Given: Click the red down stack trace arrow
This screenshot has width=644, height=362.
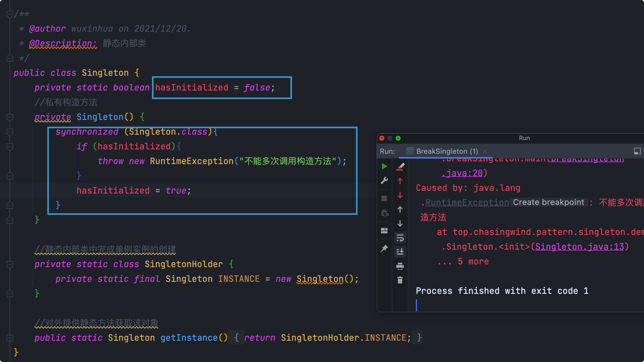Looking at the screenshot, I should pyautogui.click(x=400, y=195).
